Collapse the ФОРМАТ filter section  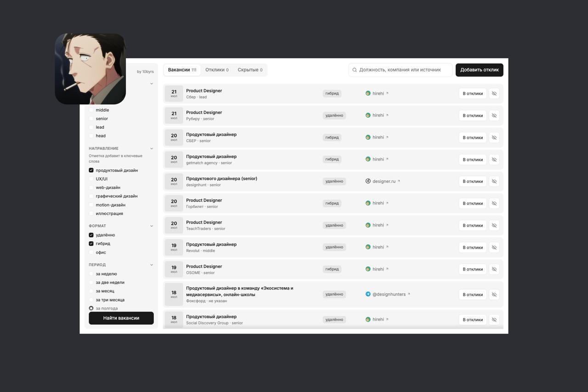tap(152, 226)
